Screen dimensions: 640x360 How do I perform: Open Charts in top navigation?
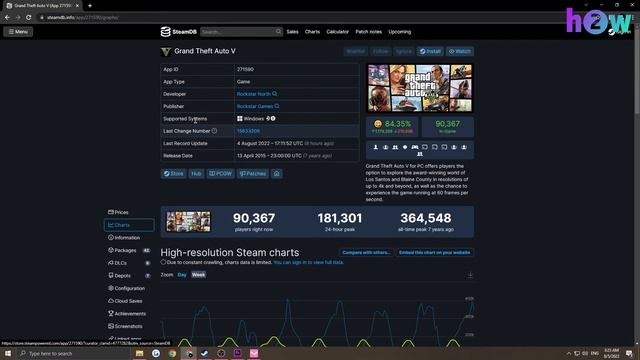tap(312, 32)
